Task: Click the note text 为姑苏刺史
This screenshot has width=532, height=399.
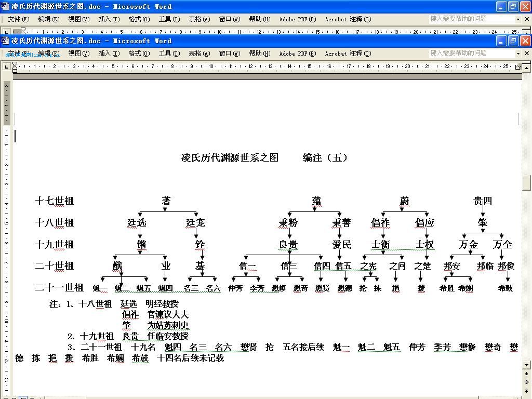Action: pos(168,325)
